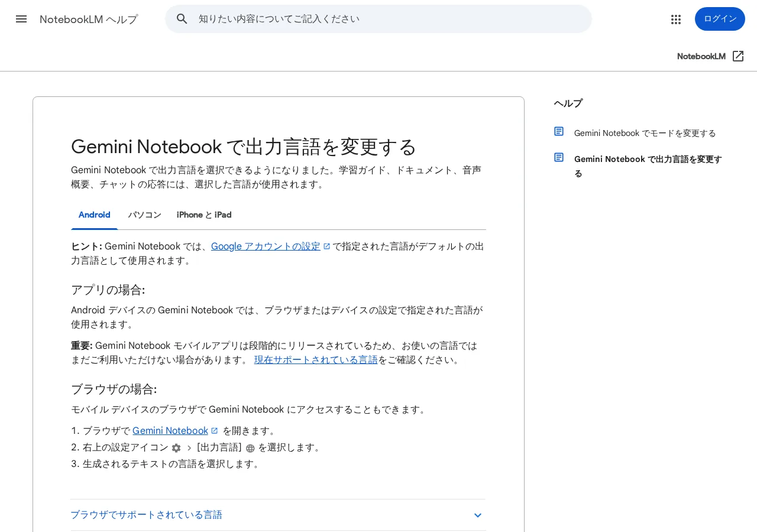
Task: Open the Google アカウントの設定 link
Action: point(266,246)
